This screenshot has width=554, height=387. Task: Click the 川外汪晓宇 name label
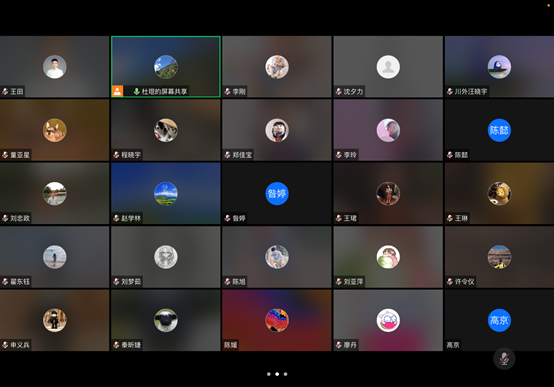[471, 92]
